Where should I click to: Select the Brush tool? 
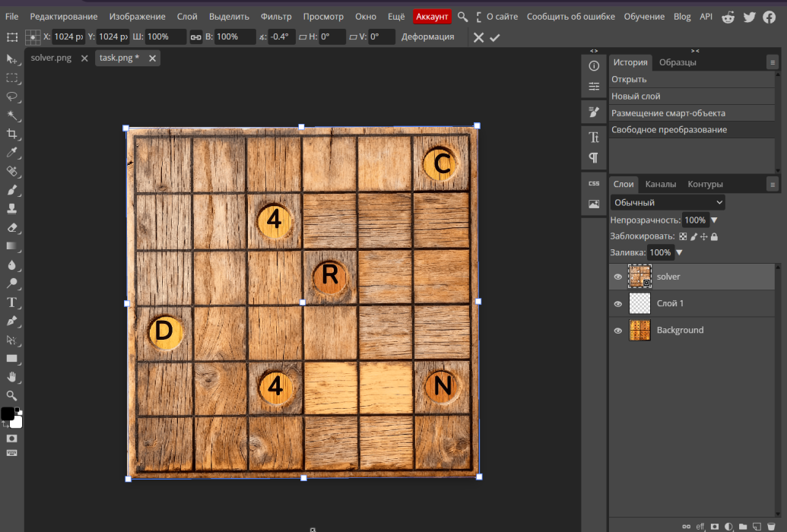coord(11,190)
